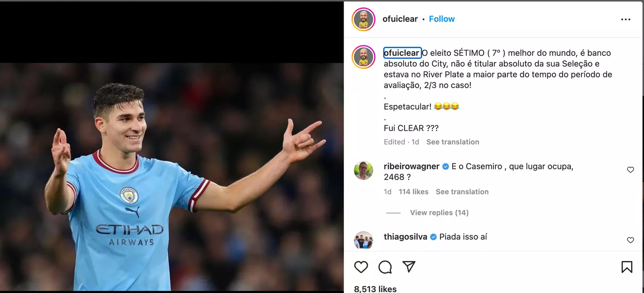
Task: Open thiagosilva's profile name
Action: 405,237
